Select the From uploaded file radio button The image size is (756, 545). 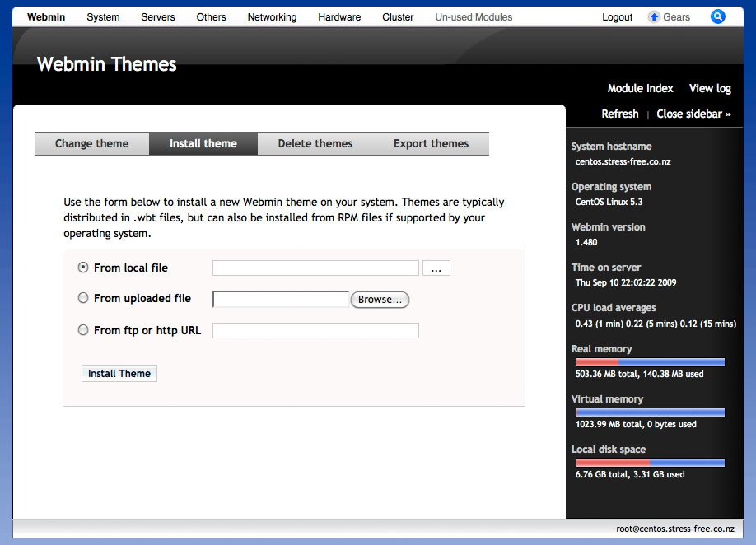click(x=83, y=298)
